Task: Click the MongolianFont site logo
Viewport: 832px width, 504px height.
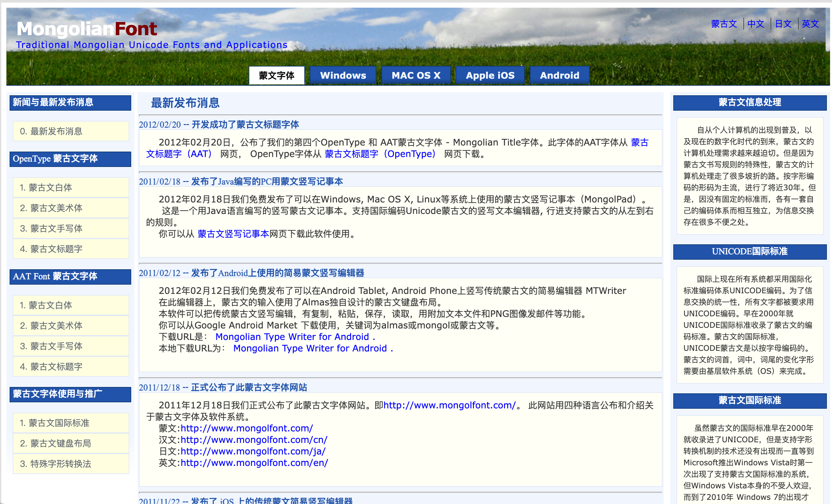Action: [87, 29]
